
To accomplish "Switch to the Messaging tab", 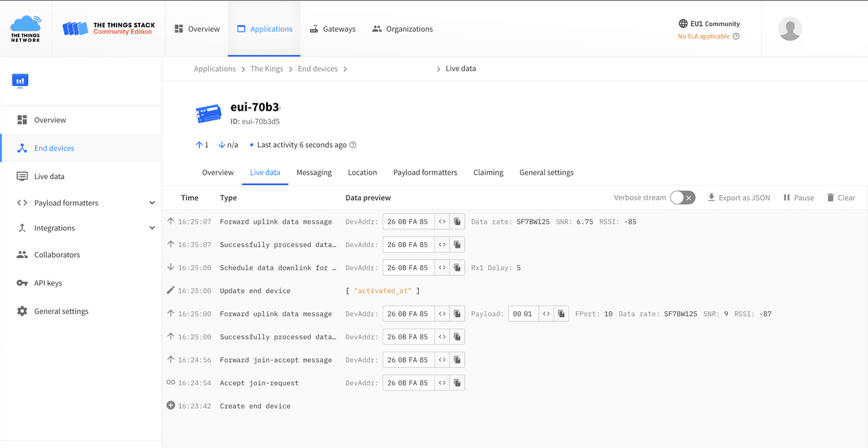I will (314, 172).
